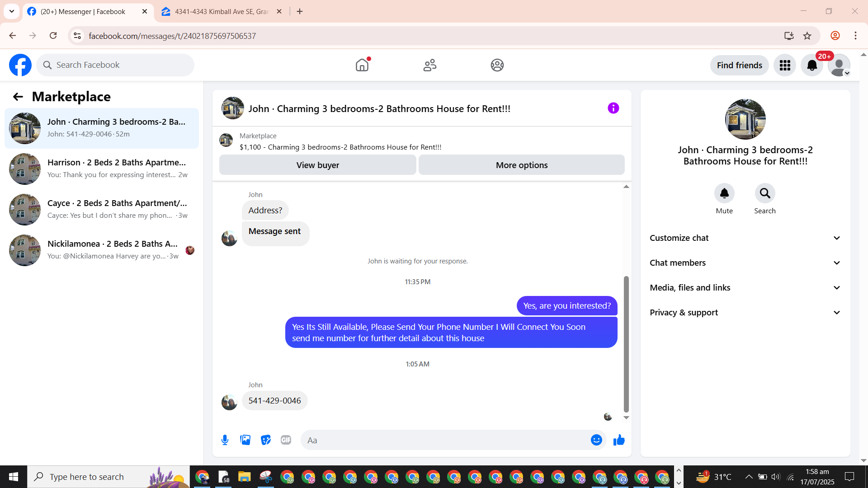Switch to 4341-4343 Kimball Ave SE tab
This screenshot has width=868, height=488.
[x=222, y=12]
